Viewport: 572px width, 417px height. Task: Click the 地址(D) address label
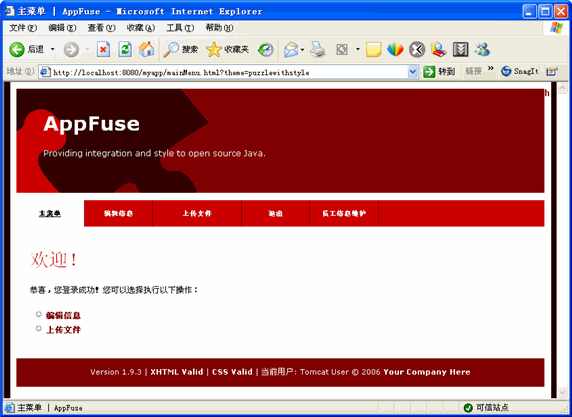20,71
